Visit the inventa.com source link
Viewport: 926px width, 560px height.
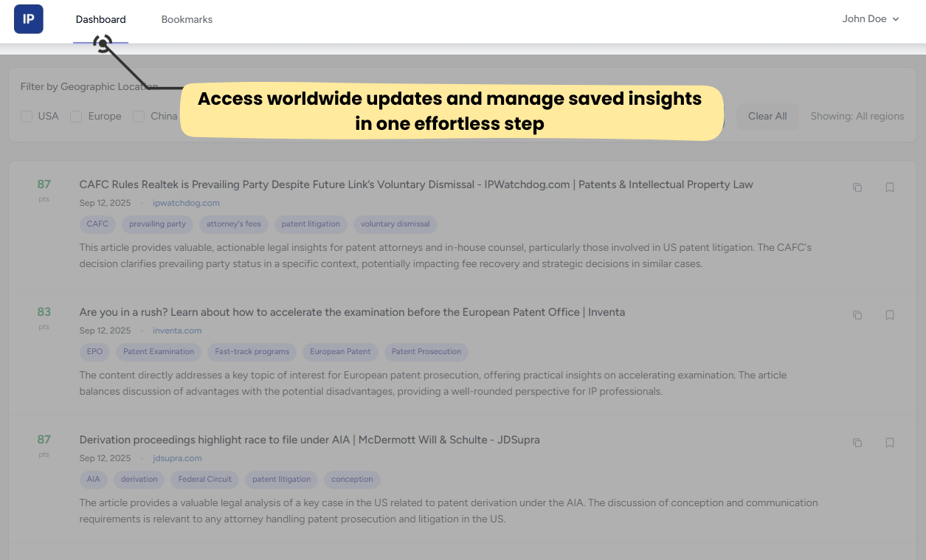177,331
